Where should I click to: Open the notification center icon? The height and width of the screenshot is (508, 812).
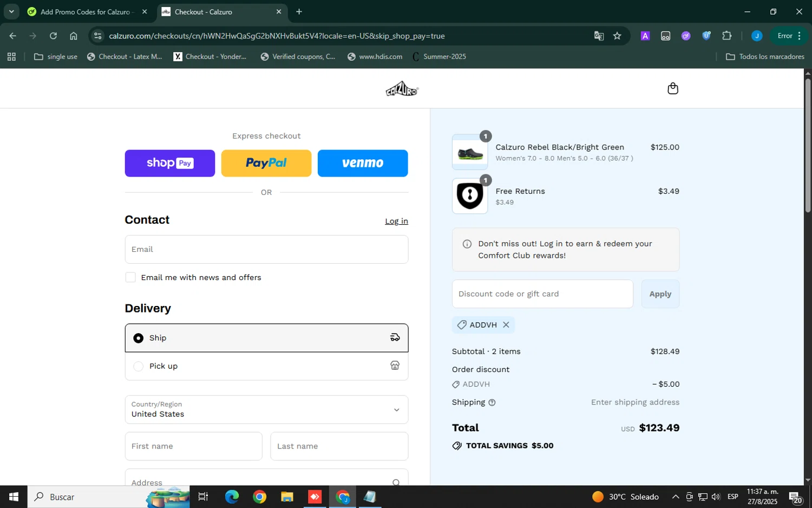pos(795,497)
